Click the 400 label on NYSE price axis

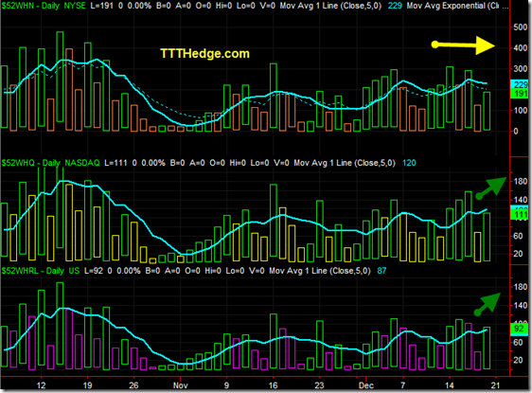pyautogui.click(x=520, y=48)
